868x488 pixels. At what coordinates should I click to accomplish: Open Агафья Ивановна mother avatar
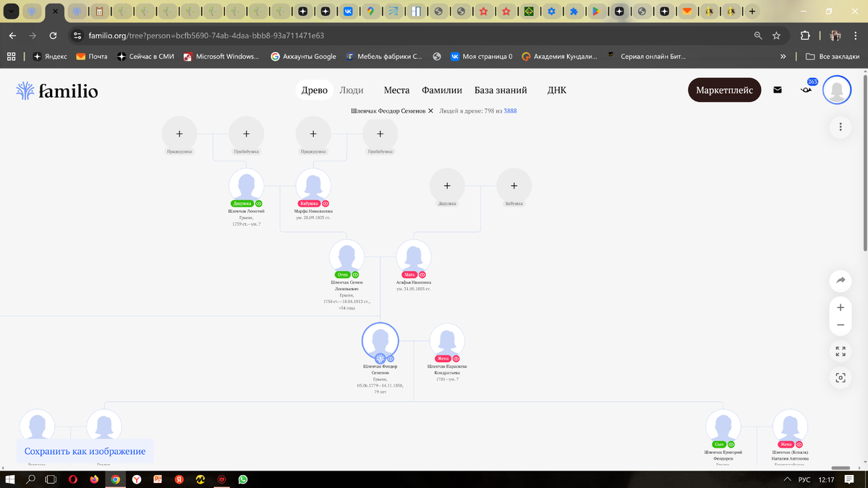coord(414,257)
